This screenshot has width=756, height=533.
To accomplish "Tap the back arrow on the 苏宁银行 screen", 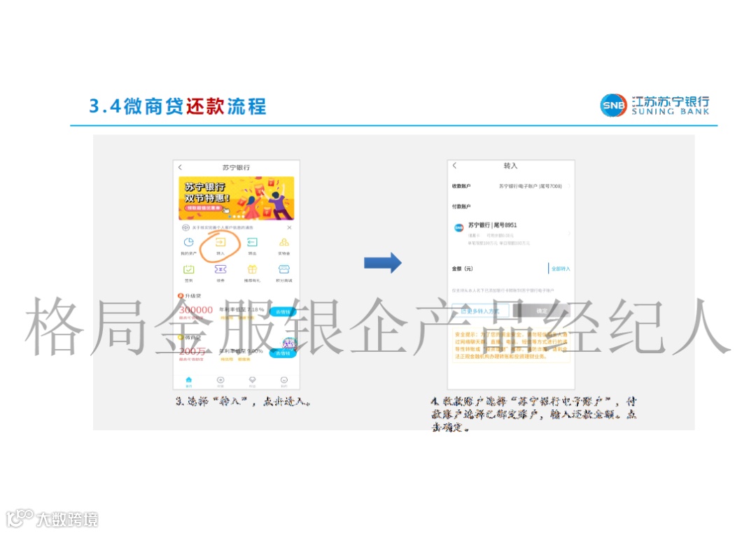I will (x=181, y=167).
